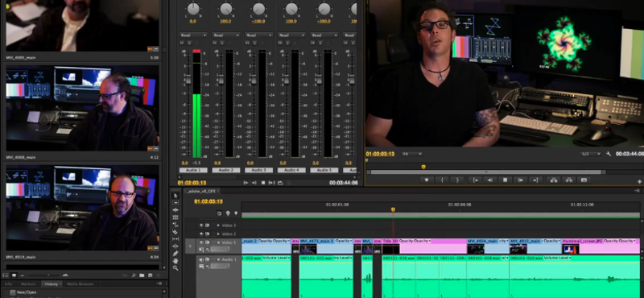The width and height of the screenshot is (644, 298).
Task: Create a new bin in project panel
Action: [x=142, y=275]
